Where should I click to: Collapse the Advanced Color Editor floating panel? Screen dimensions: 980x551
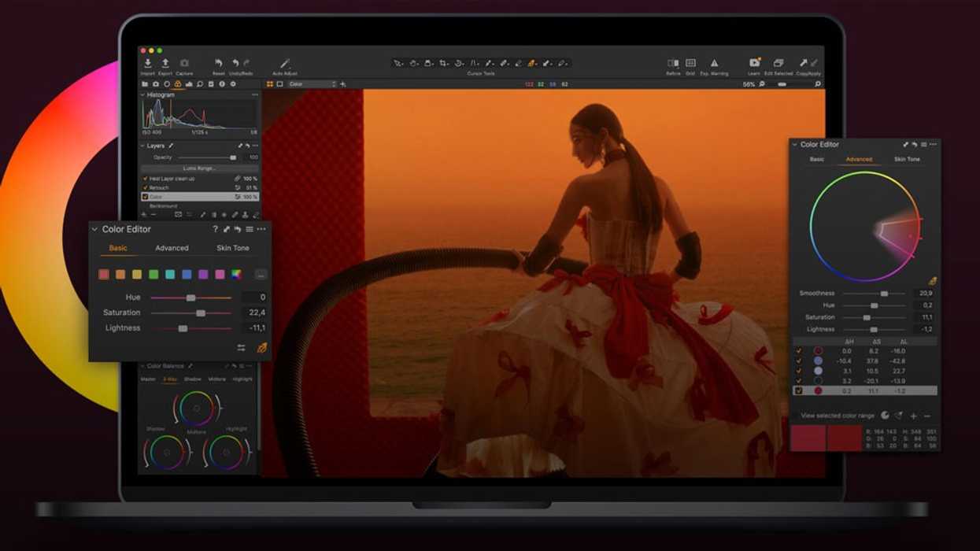click(x=795, y=145)
